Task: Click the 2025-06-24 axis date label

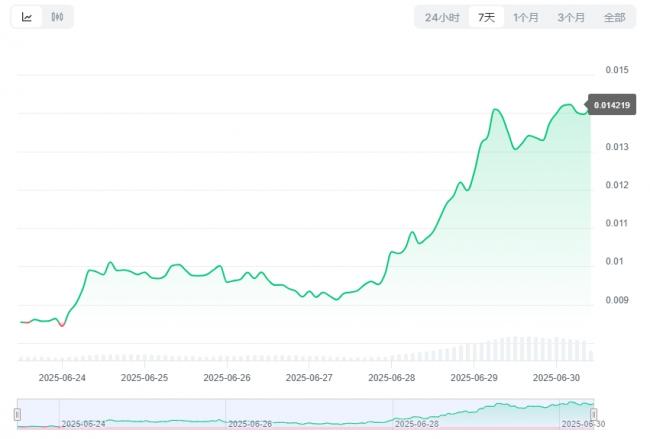Action: pyautogui.click(x=62, y=378)
